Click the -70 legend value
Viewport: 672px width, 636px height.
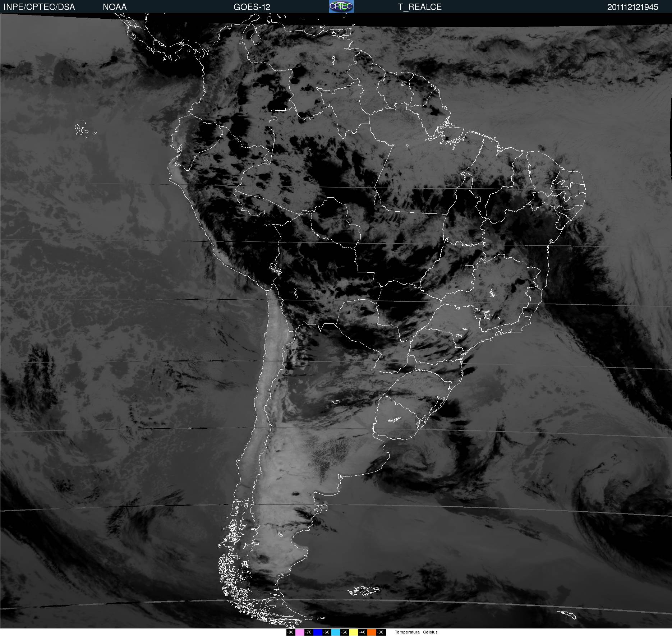click(x=308, y=632)
